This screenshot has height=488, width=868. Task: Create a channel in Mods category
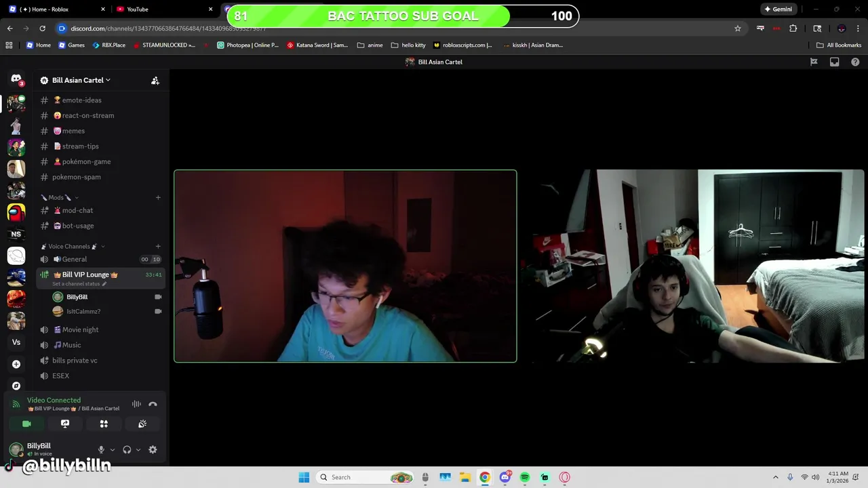pyautogui.click(x=158, y=197)
